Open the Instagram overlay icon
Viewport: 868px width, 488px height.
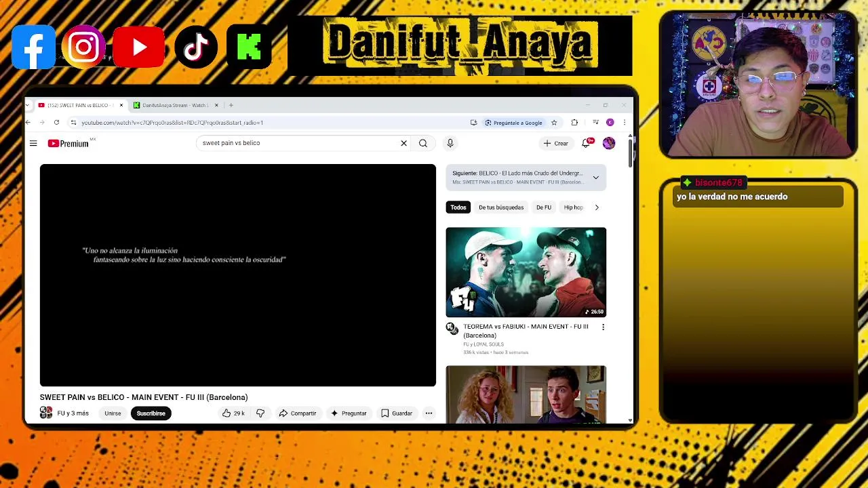(x=84, y=47)
